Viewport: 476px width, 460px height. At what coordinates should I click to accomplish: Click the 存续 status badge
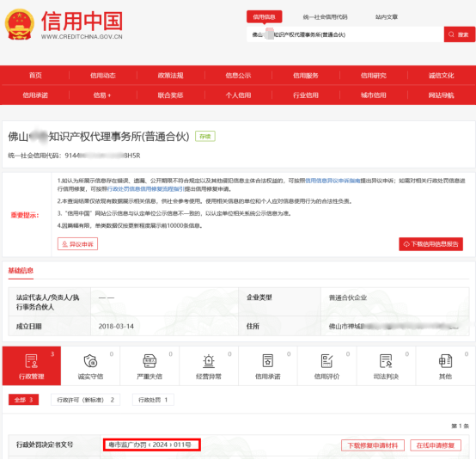pyautogui.click(x=204, y=136)
